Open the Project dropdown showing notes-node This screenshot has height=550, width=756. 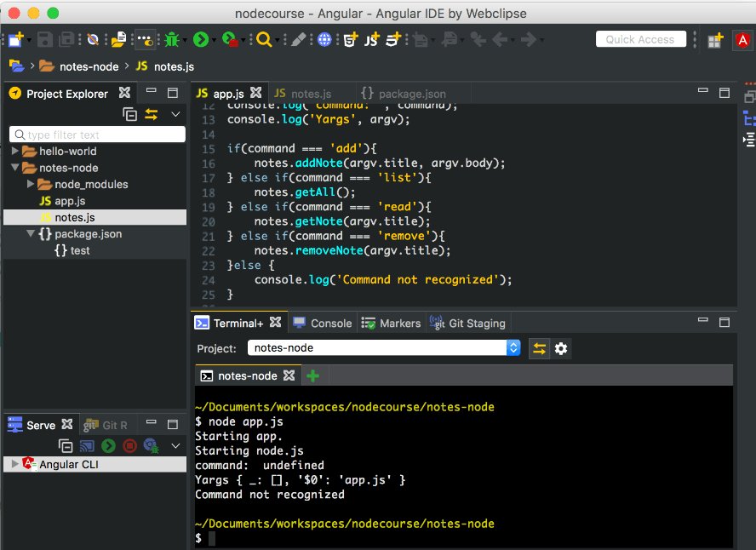(x=384, y=348)
